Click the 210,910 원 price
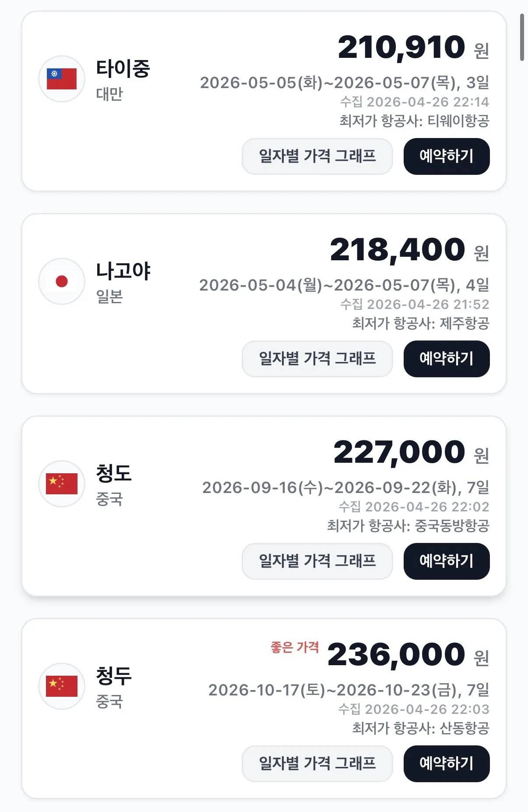This screenshot has width=528, height=812. [413, 47]
